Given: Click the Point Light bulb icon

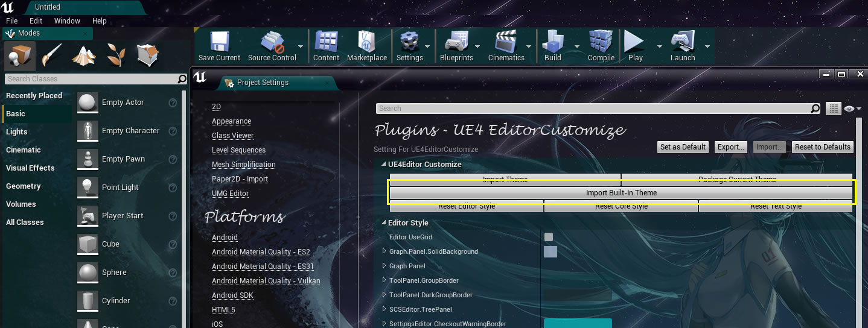Looking at the screenshot, I should click(x=88, y=188).
